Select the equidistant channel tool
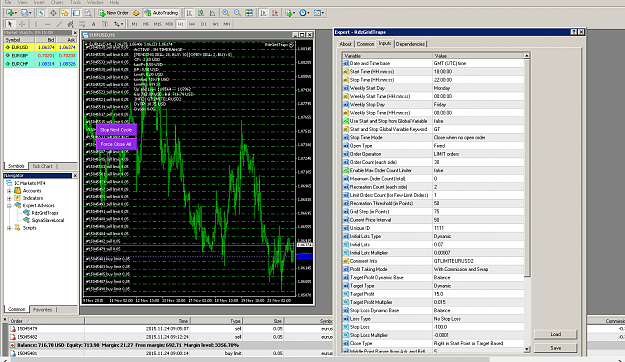The width and height of the screenshot is (625, 362). 71,24
